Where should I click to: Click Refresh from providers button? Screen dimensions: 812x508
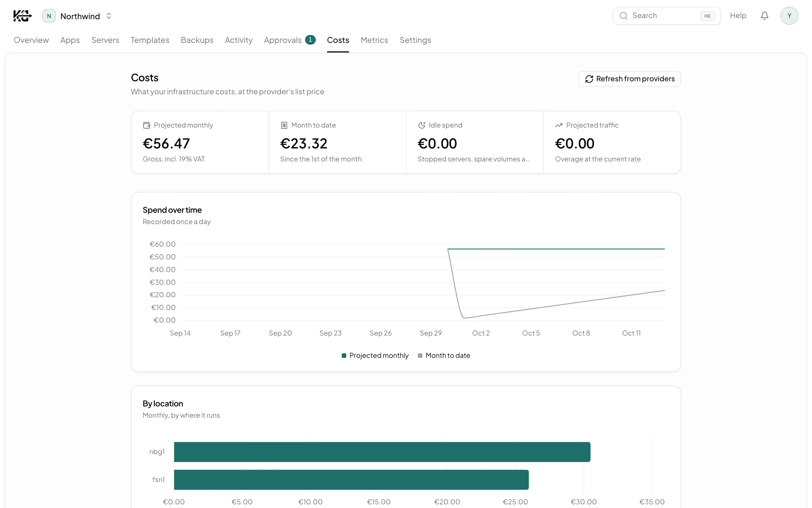pos(630,79)
